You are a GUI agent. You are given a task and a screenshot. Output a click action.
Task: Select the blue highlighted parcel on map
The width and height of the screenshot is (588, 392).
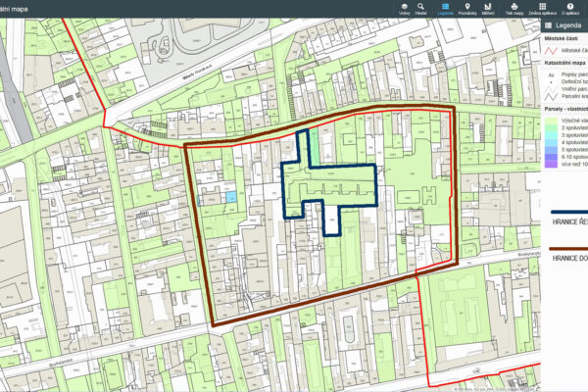(231, 197)
